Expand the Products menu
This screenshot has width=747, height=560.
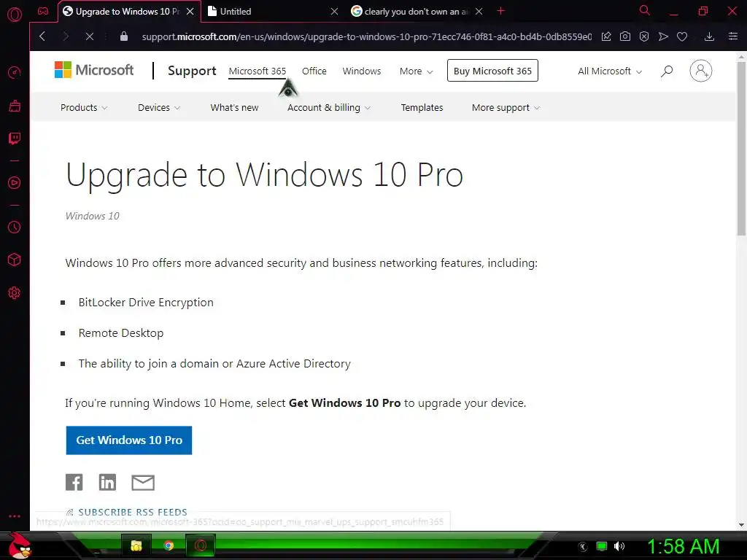click(84, 108)
